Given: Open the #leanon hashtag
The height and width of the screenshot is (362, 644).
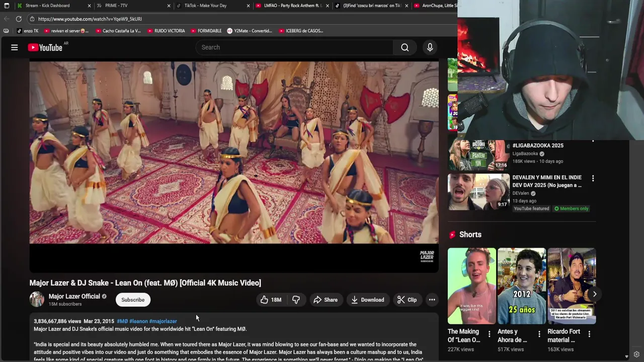Looking at the screenshot, I should [138, 321].
